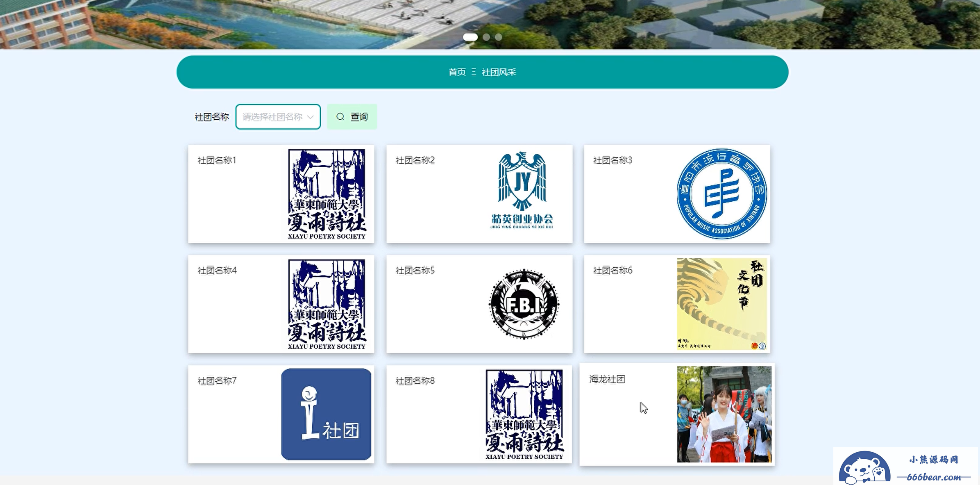Open the 海龙社团 card title
Image resolution: width=980 pixels, height=485 pixels.
coord(607,379)
